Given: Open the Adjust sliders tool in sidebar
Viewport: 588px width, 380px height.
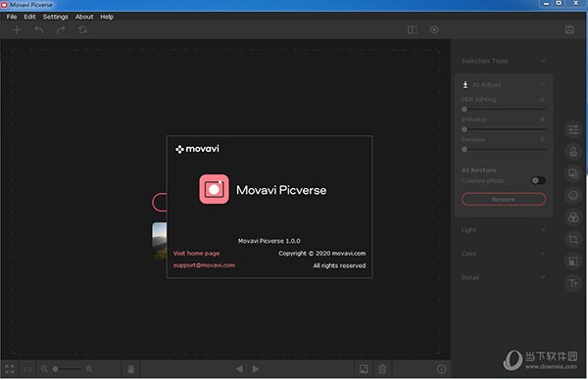Looking at the screenshot, I should click(573, 130).
